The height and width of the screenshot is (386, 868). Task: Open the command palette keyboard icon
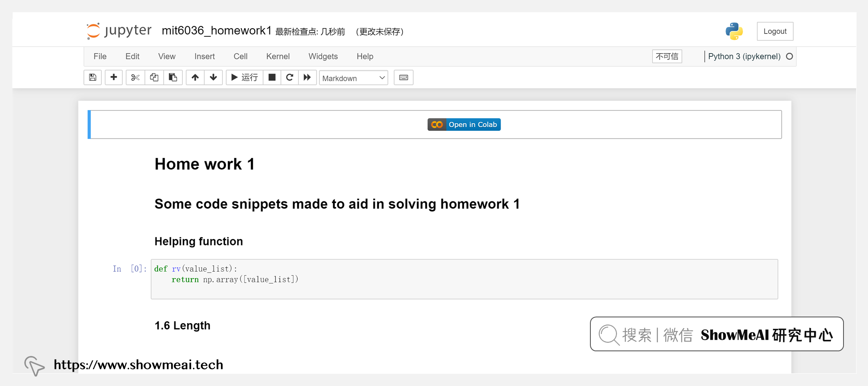403,77
